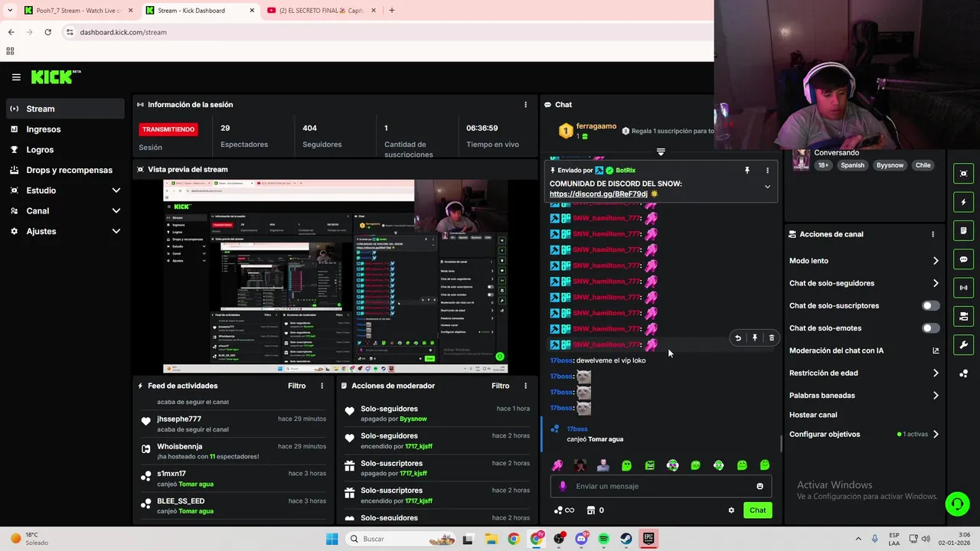Open emoji picker in message box
The height and width of the screenshot is (551, 980).
[x=759, y=486]
